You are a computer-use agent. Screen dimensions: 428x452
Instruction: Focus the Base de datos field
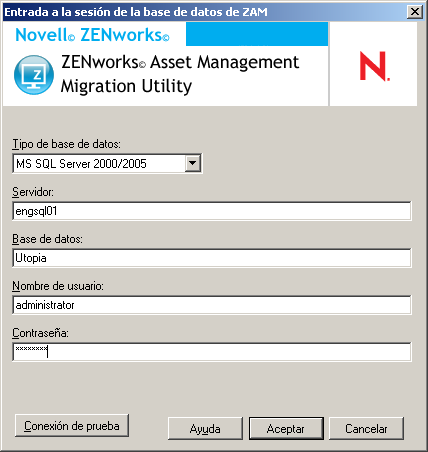[x=212, y=258]
